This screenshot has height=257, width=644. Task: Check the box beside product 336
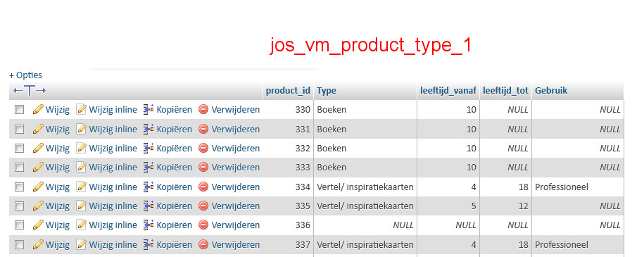[19, 225]
